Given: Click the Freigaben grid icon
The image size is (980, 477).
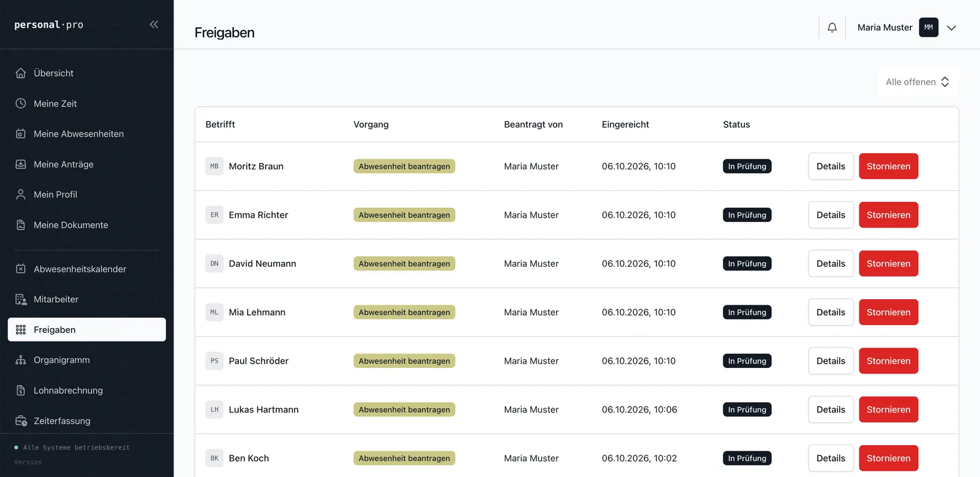Looking at the screenshot, I should 21,330.
